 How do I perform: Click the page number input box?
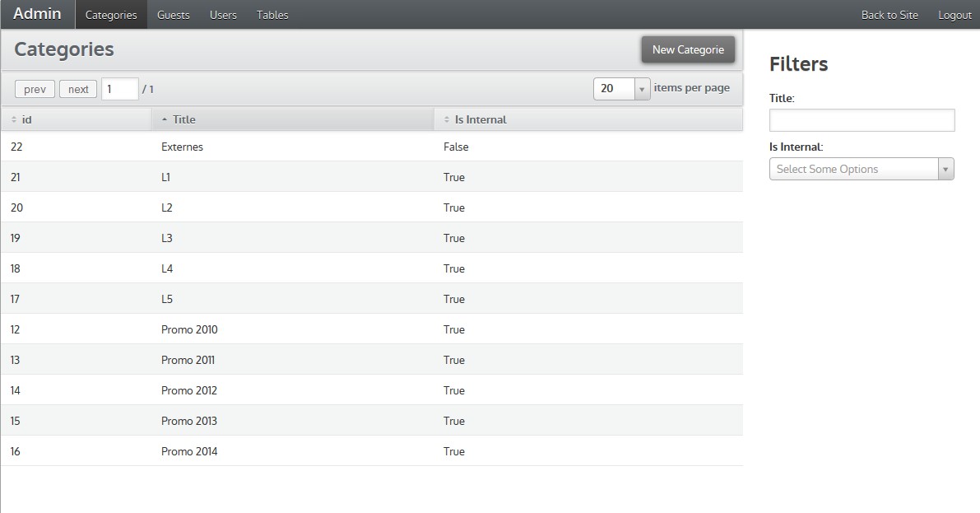(119, 89)
